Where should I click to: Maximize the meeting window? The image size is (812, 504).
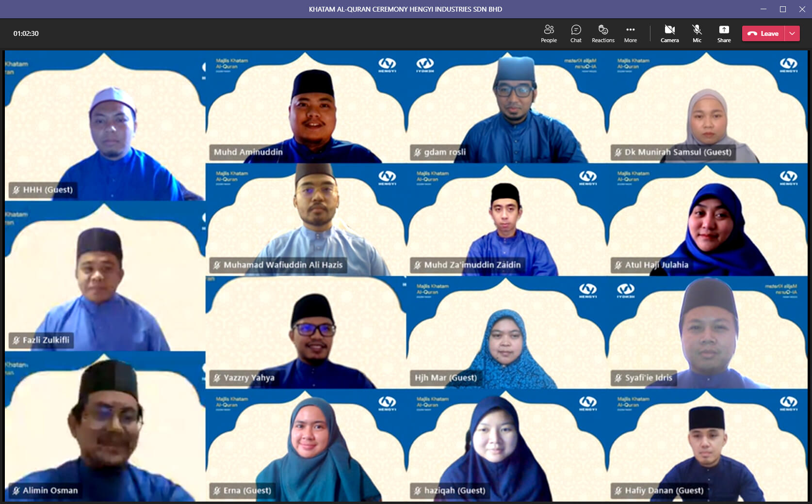click(x=782, y=9)
